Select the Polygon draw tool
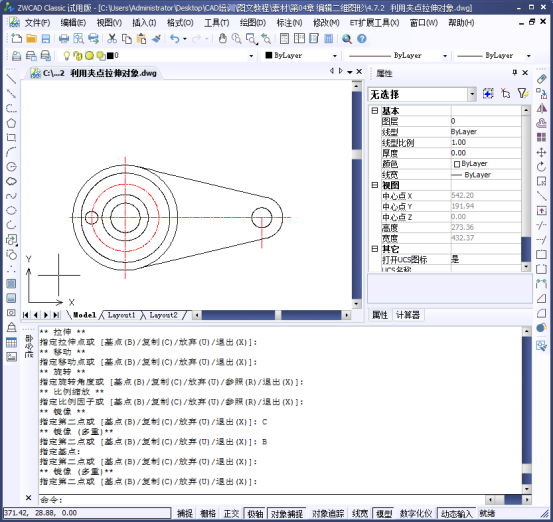 pyautogui.click(x=11, y=123)
